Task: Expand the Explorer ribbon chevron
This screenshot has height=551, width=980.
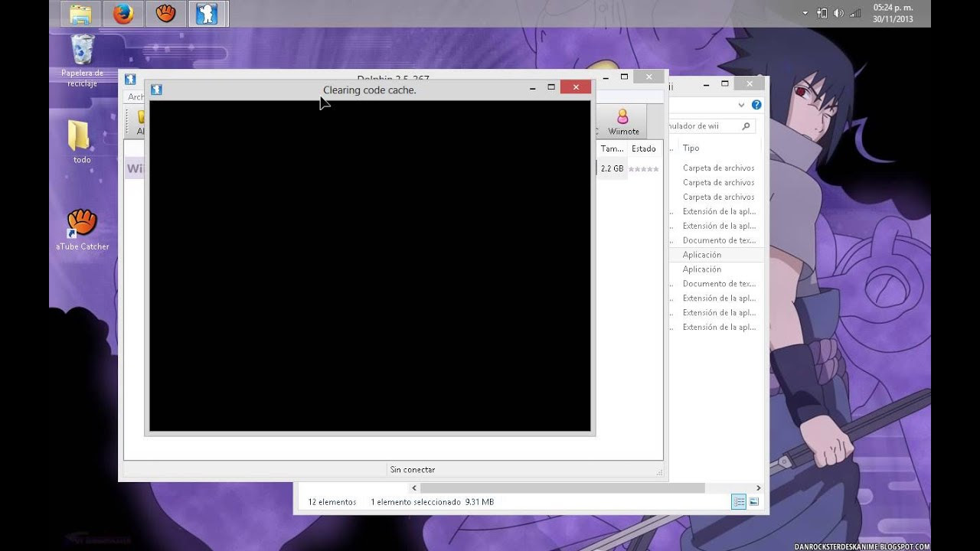Action: (x=741, y=105)
